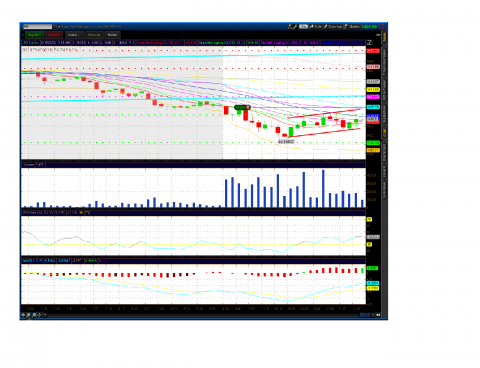The height and width of the screenshot is (368, 480).
Task: Click the gray low-price bubble below the candles
Action: point(286,142)
